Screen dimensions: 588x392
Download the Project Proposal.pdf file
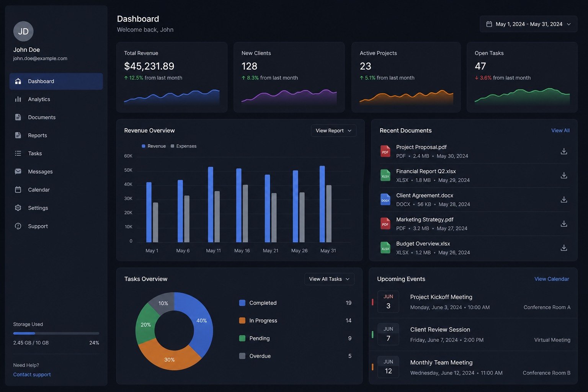[x=563, y=151]
